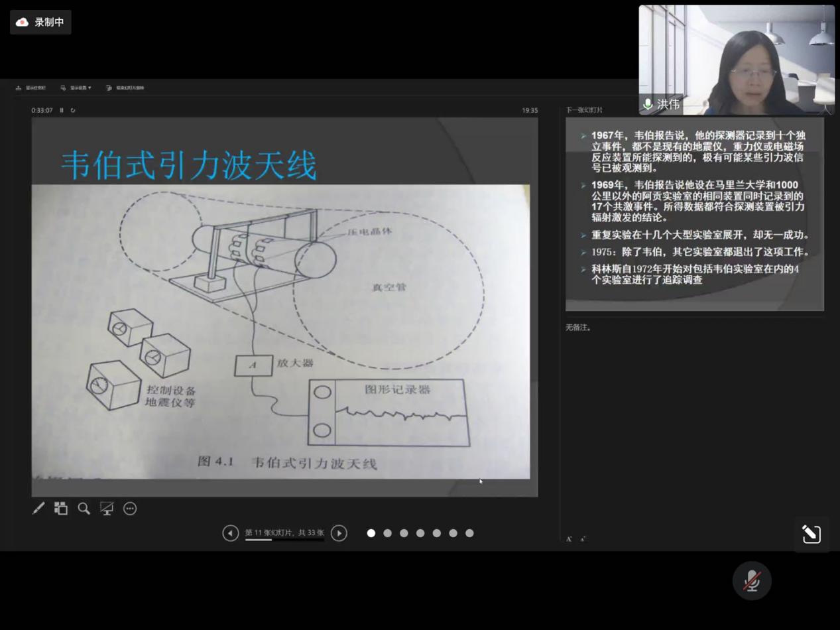840x630 pixels.
Task: Click the recording status indicator
Action: tap(40, 22)
